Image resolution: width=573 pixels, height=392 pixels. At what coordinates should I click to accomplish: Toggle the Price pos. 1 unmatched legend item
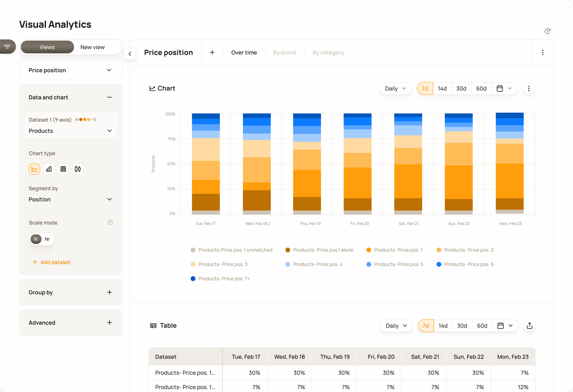click(x=231, y=250)
